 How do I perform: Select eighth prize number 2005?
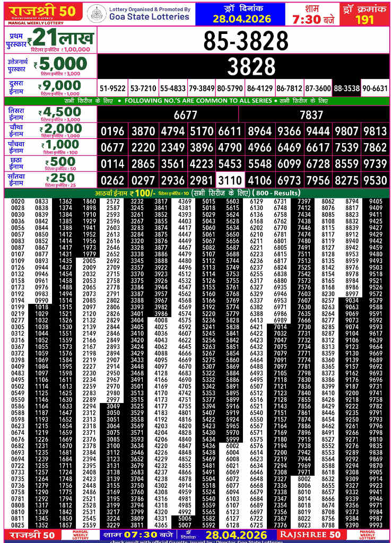(x=89, y=261)
